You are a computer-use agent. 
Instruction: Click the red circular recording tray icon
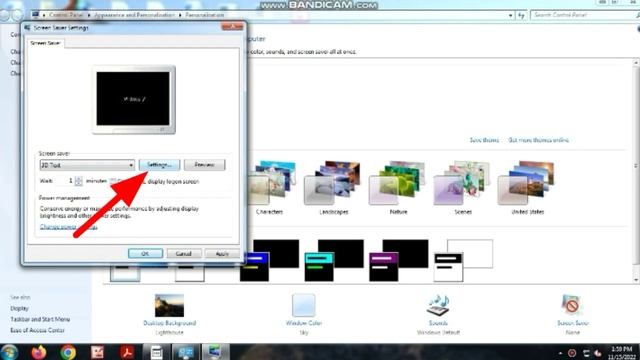pos(572,353)
